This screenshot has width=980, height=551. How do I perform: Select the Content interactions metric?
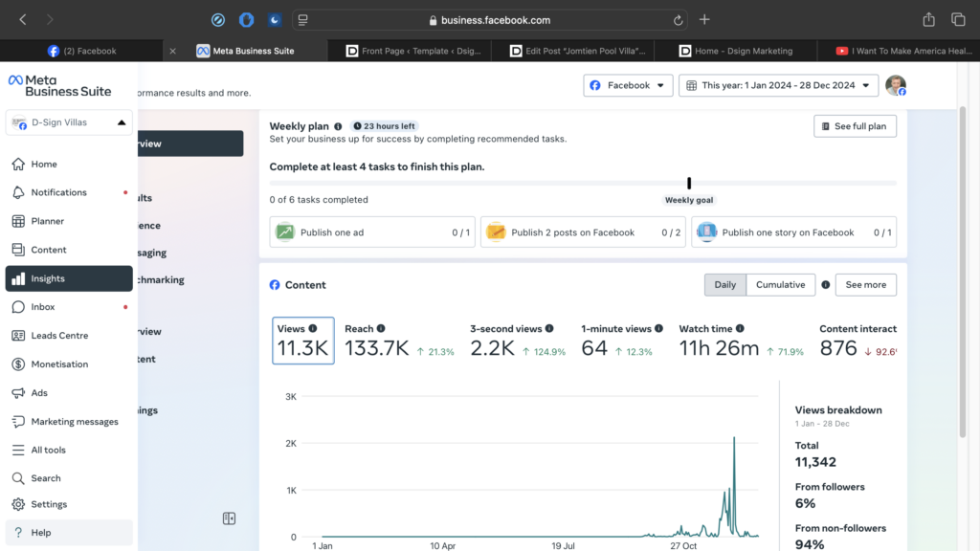click(857, 342)
